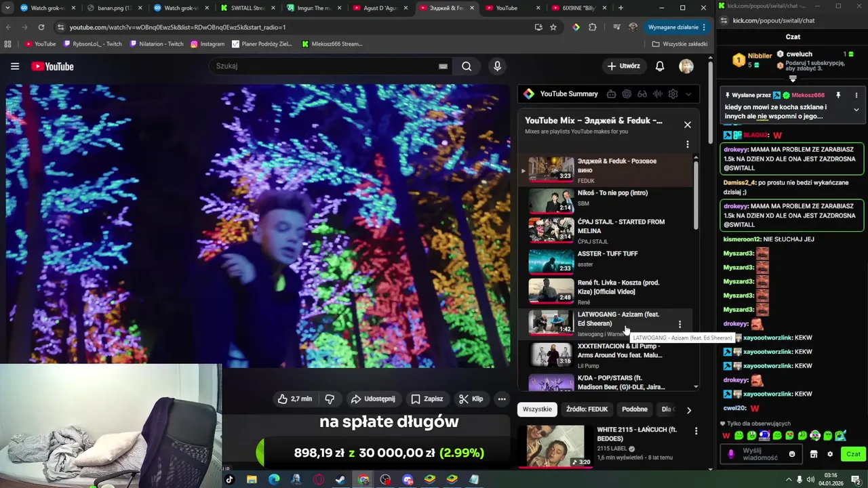Viewport: 868px width, 488px height.
Task: Go to the YouTube home logo
Action: (x=52, y=66)
